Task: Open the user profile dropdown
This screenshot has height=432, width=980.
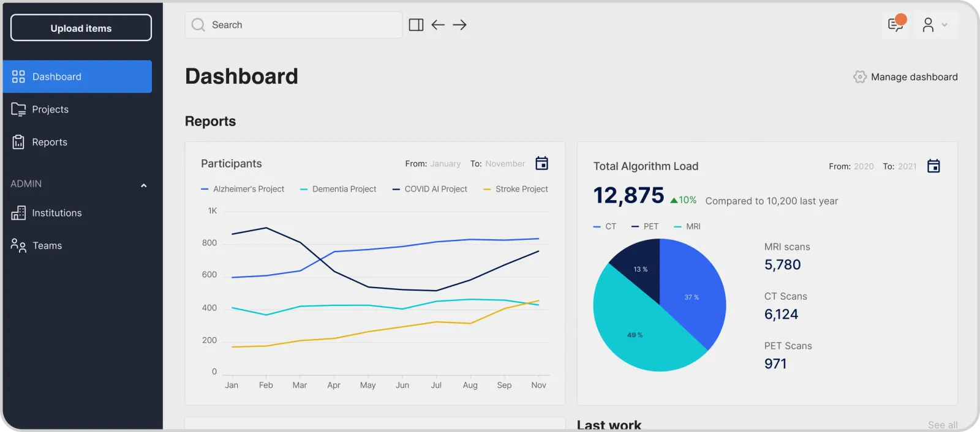Action: tap(935, 25)
